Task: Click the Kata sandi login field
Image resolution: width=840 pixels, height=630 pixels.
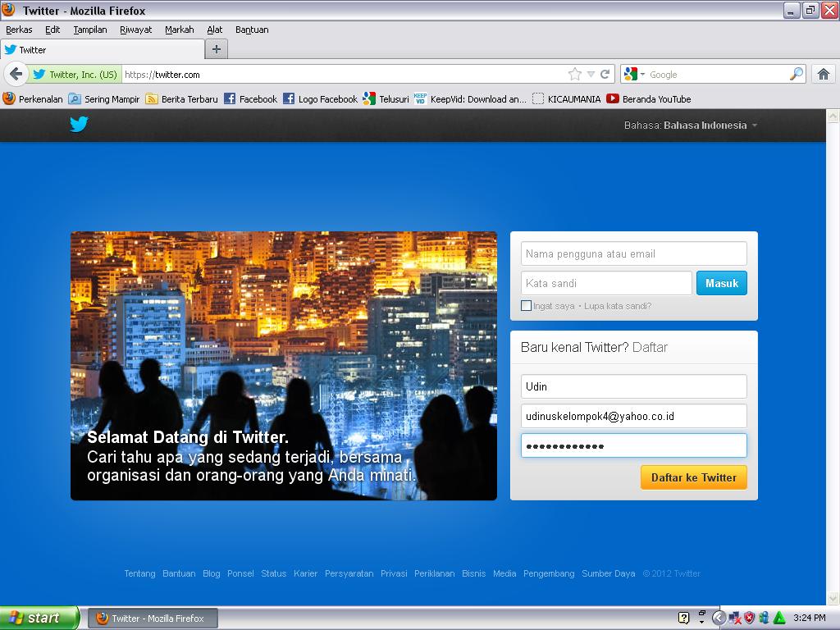Action: click(x=606, y=283)
